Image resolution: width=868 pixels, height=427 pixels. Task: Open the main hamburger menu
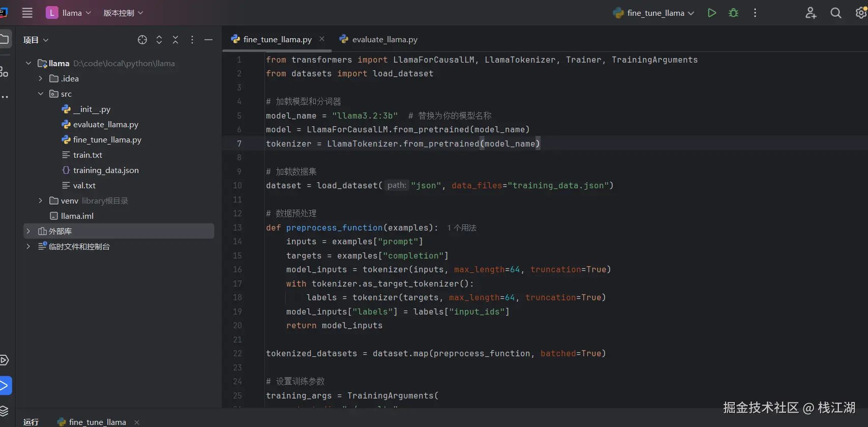(27, 13)
